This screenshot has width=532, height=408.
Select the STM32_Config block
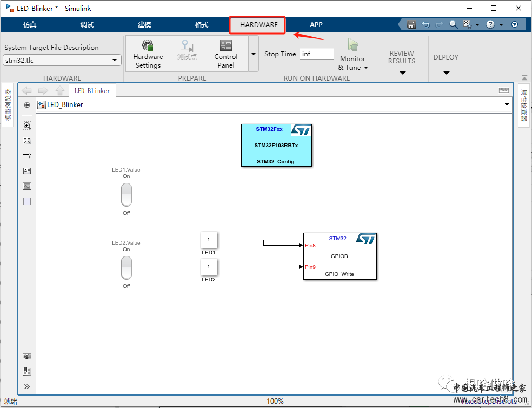click(276, 146)
